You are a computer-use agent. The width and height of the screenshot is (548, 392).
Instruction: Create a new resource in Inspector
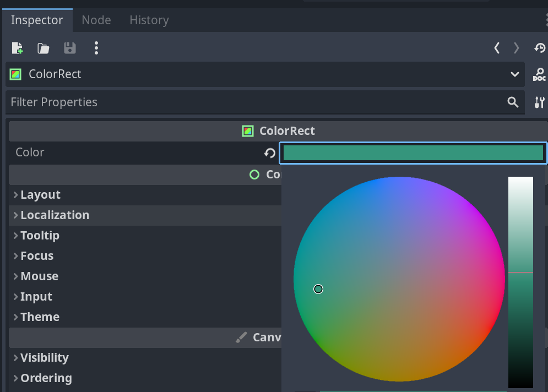pos(17,48)
